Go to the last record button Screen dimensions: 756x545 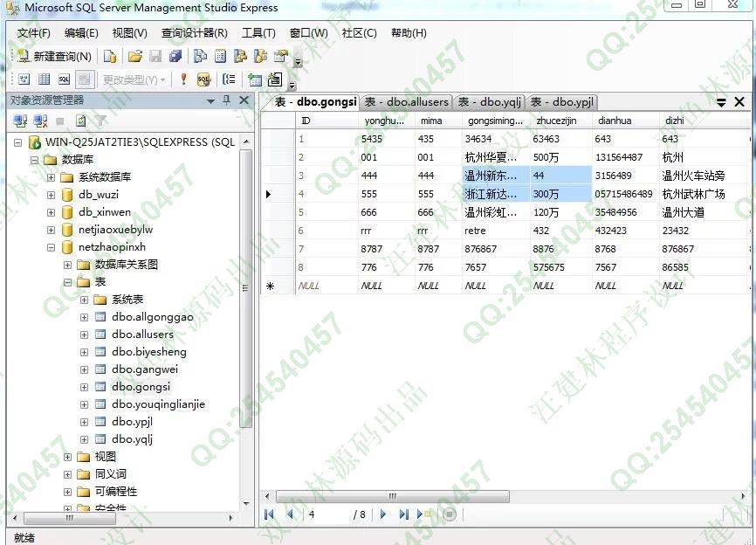point(403,514)
